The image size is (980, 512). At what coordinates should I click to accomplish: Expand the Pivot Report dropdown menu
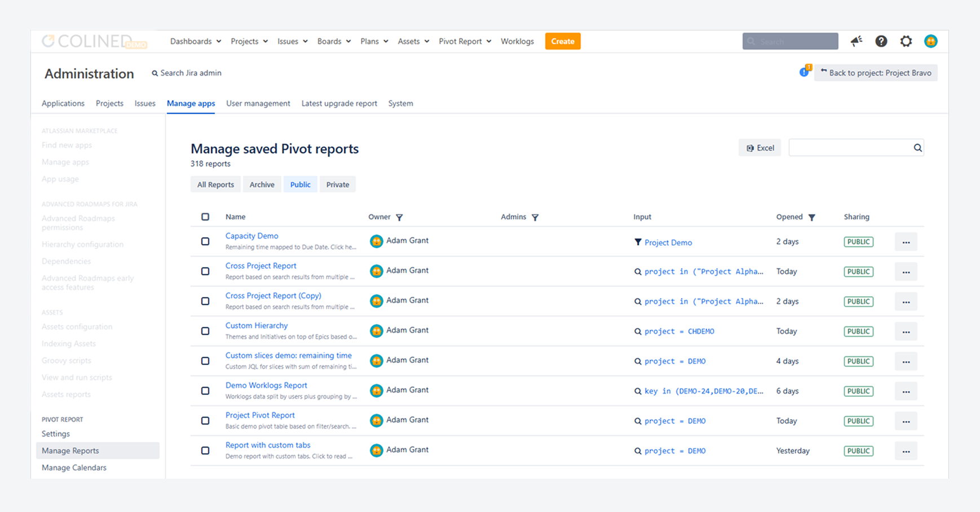(465, 41)
